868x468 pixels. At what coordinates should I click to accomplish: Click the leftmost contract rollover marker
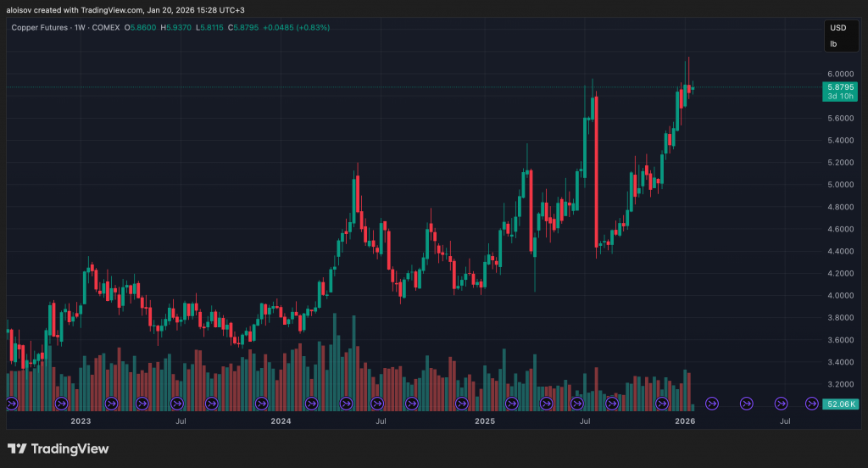[x=12, y=404]
